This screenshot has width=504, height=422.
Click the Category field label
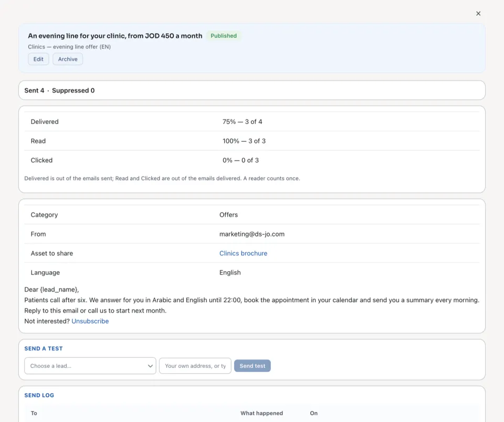[44, 214]
